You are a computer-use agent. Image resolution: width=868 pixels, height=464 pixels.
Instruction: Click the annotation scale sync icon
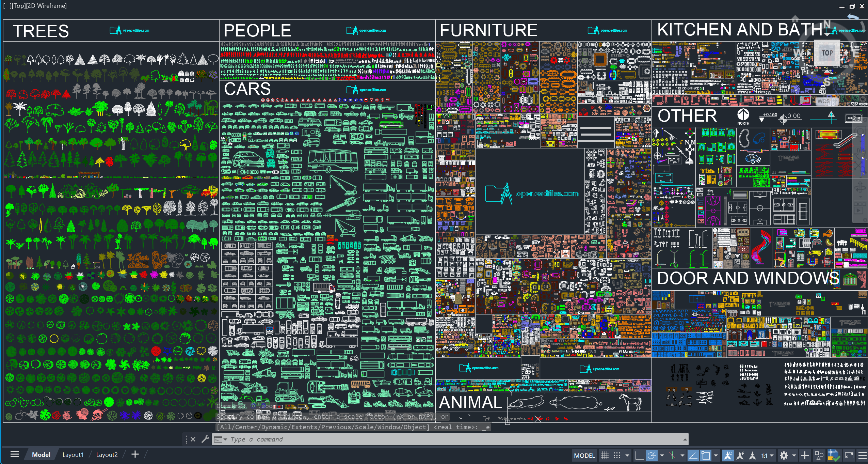click(753, 455)
